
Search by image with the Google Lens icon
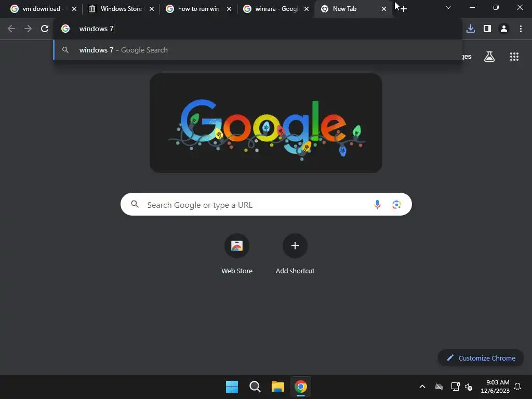[396, 204]
